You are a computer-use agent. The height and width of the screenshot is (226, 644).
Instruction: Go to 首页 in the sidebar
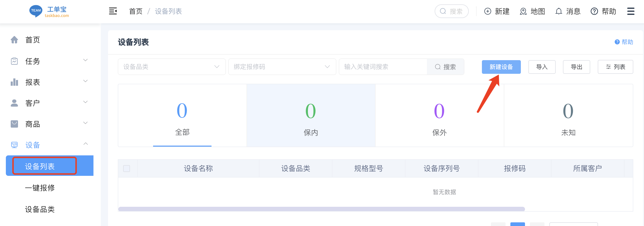click(x=33, y=40)
